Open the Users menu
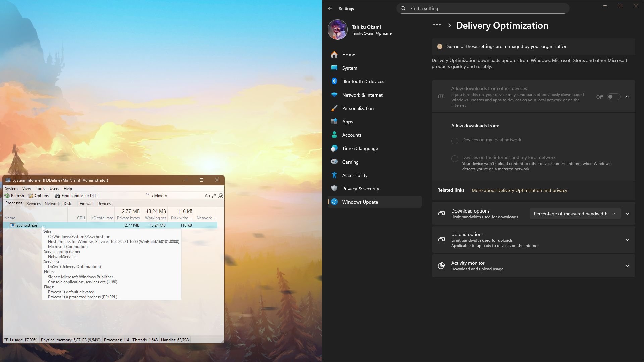This screenshot has width=644, height=362. point(54,189)
